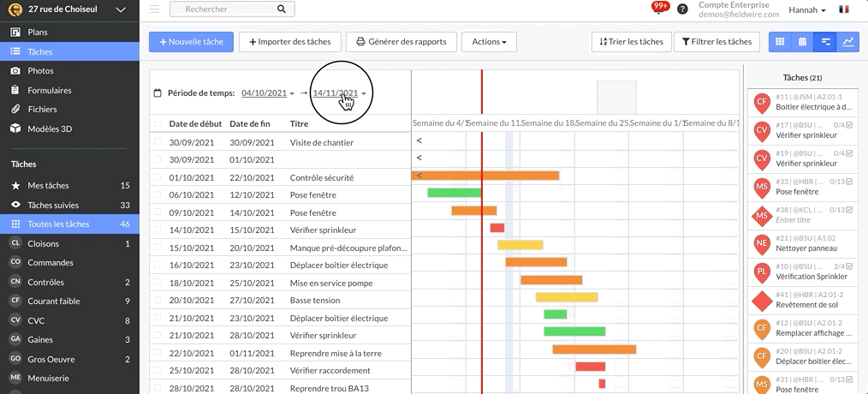
Task: Open Mes tâches in the sidebar
Action: pos(48,185)
